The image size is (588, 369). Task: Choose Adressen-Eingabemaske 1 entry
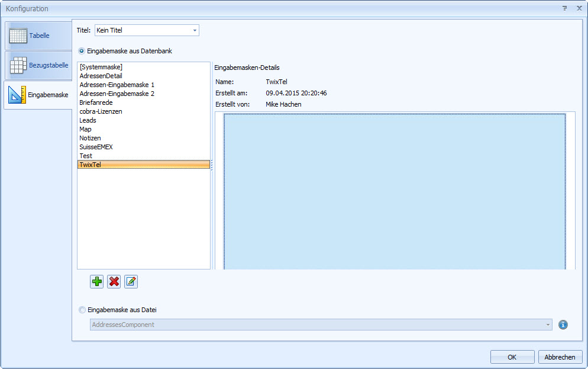click(x=117, y=85)
